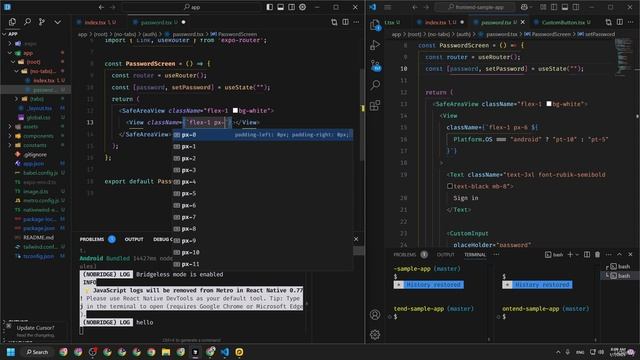Select px-4 autocomplete suggestion
Screen dimensions: 640x360
click(x=262, y=182)
